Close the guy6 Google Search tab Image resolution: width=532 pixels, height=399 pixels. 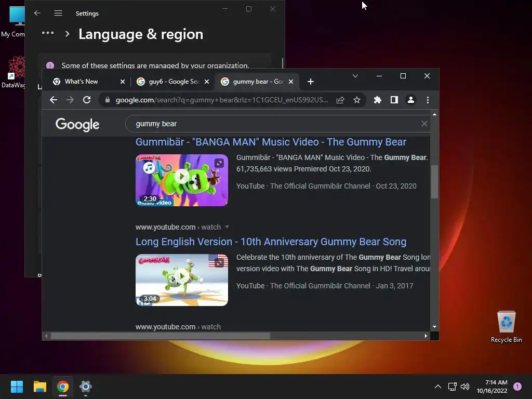coord(207,82)
